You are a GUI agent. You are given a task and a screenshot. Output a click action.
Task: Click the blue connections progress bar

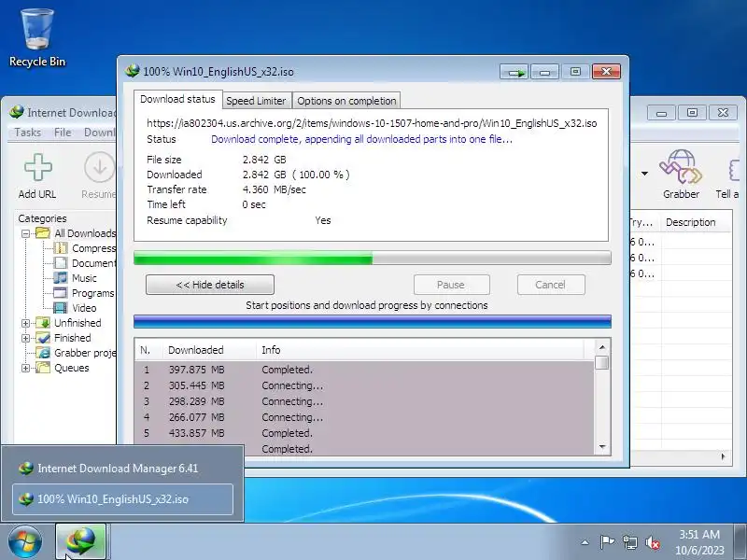(x=372, y=321)
